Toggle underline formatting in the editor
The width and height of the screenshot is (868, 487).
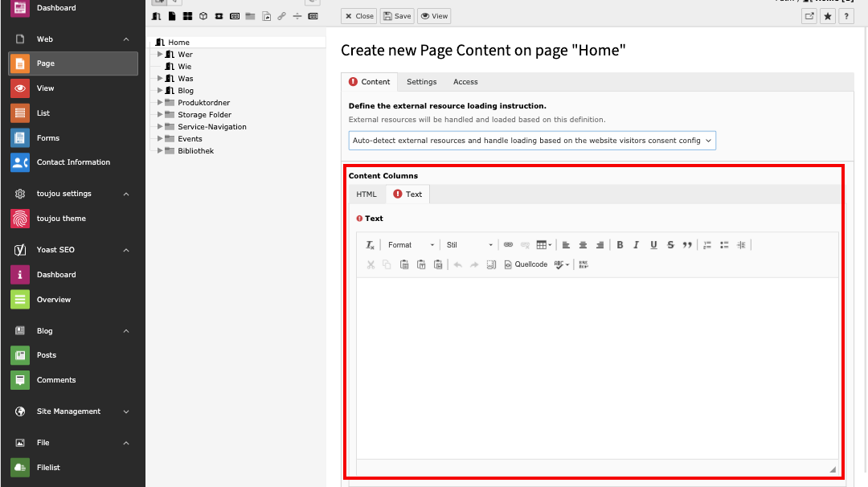coord(653,245)
